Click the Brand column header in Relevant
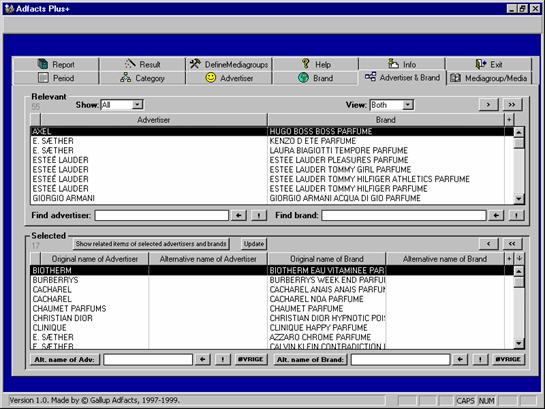 (x=386, y=120)
